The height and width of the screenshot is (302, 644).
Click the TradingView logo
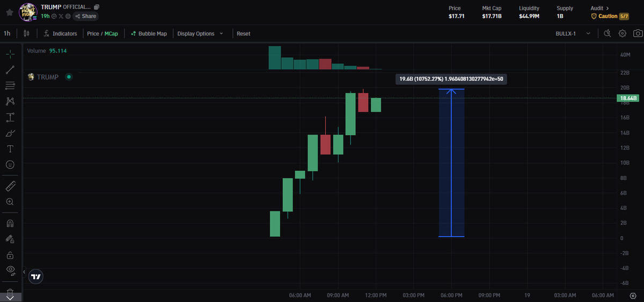[x=36, y=277]
